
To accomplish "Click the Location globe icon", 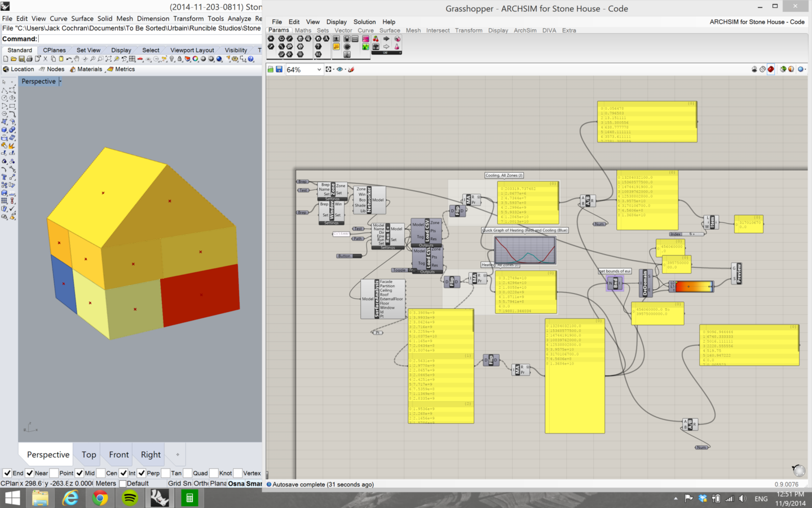I will click(6, 69).
